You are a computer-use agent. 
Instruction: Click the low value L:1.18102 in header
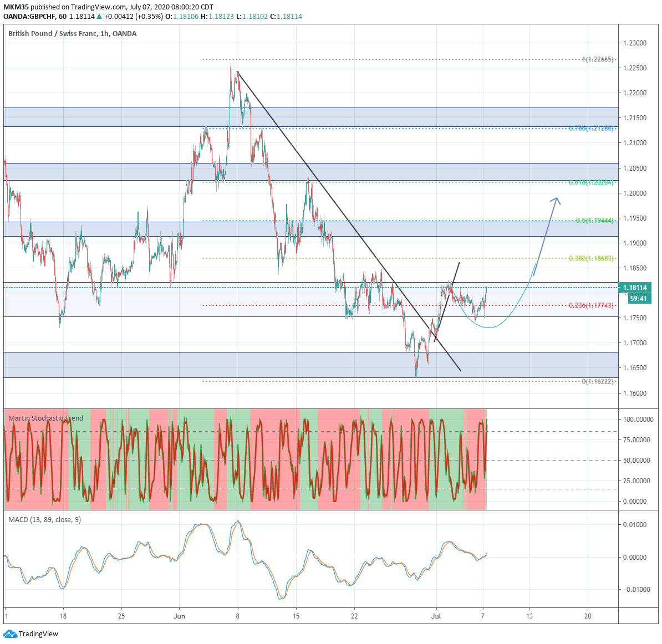coord(252,17)
